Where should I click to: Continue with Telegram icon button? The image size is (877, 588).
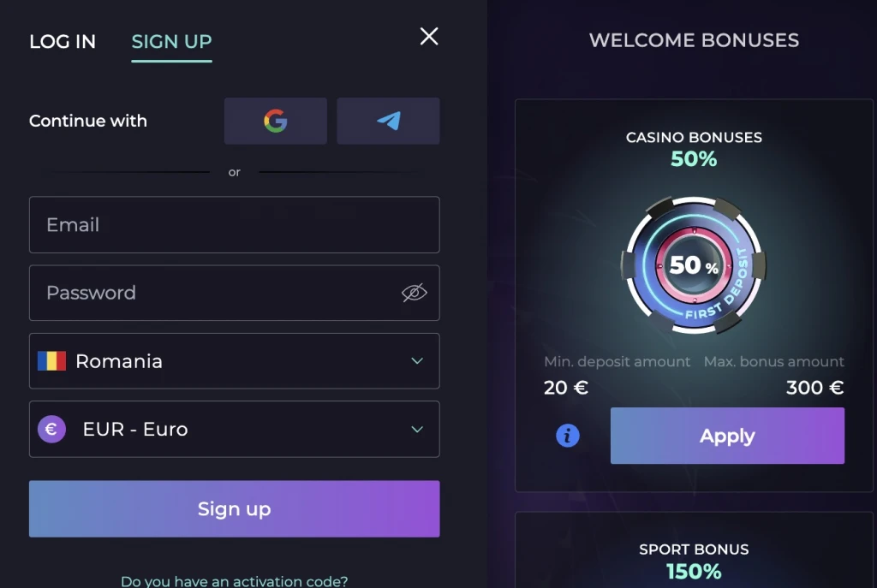(388, 121)
